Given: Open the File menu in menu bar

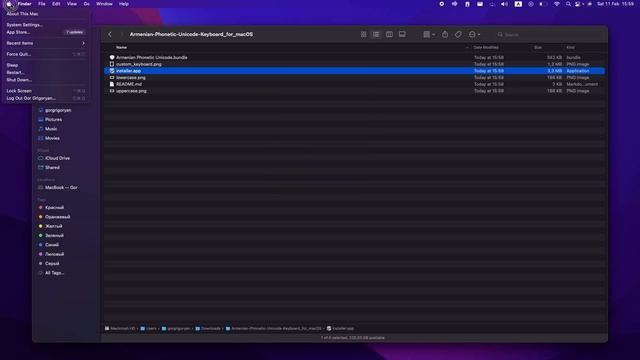Looking at the screenshot, I should [x=42, y=4].
